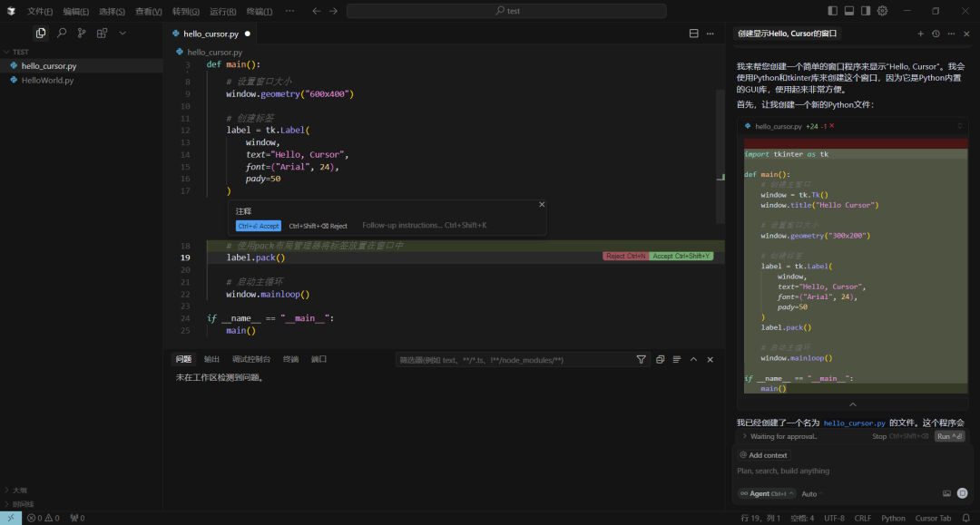Screen dimensions: 980x525
Task: Expand the 'Waiting for approval' row
Action: [780, 436]
